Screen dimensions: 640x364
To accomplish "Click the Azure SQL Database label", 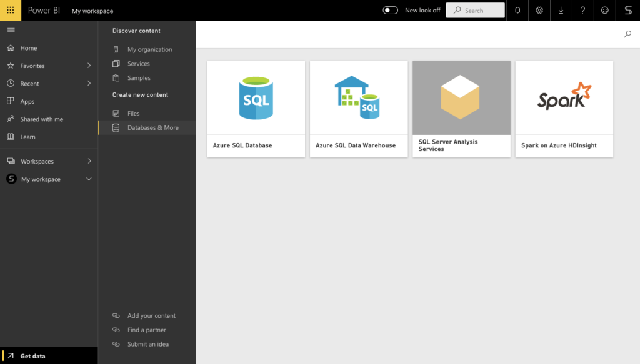I will coord(242,145).
